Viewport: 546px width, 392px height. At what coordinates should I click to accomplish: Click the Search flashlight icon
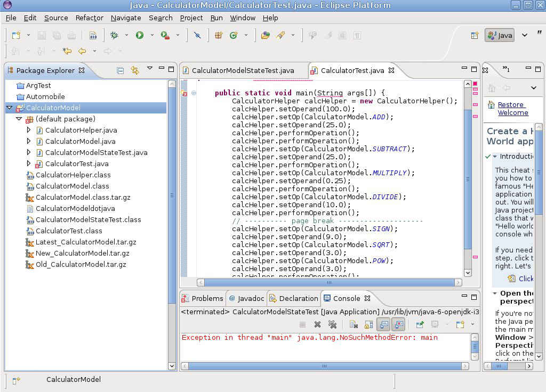click(280, 35)
